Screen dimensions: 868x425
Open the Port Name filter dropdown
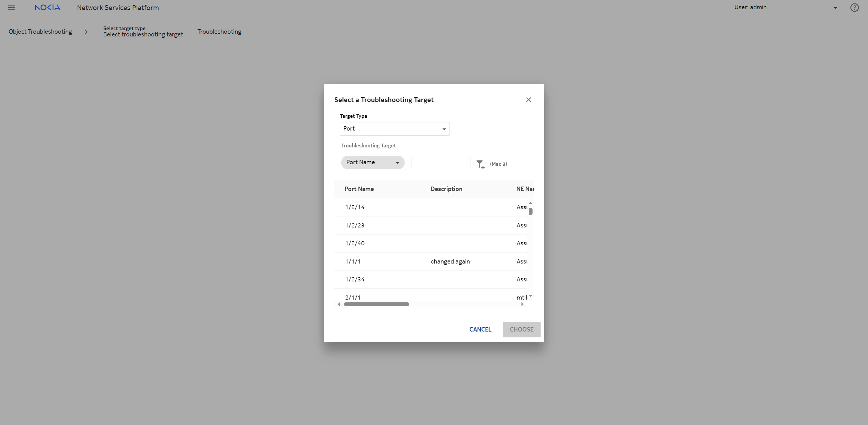click(x=373, y=163)
